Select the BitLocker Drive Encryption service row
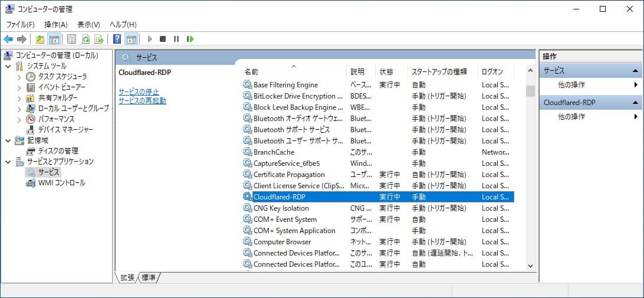The image size is (644, 298). (x=378, y=96)
